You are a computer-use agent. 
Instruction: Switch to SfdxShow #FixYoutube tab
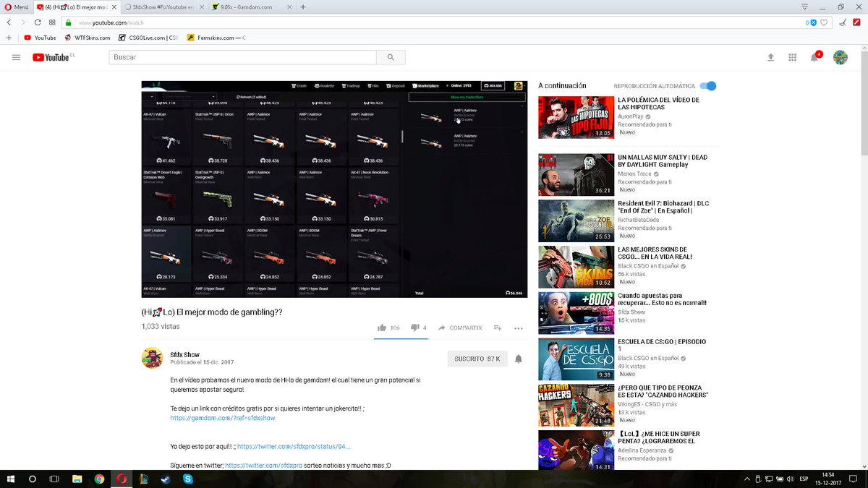pyautogui.click(x=162, y=7)
